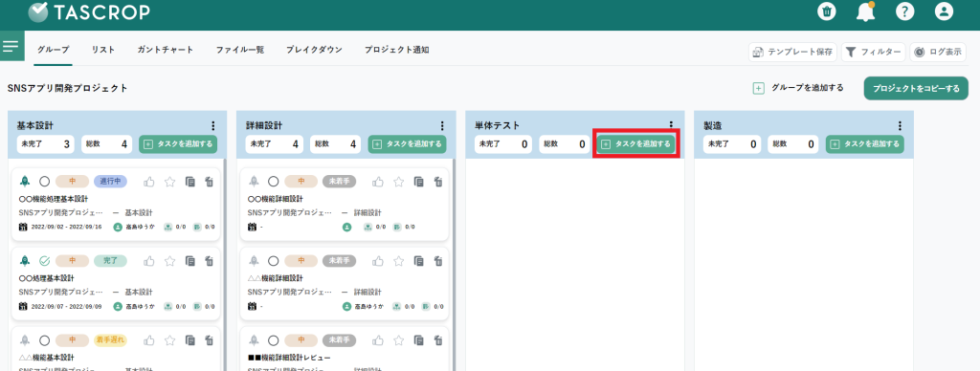The width and height of the screenshot is (980, 371).
Task: Add a task to 詳細設計 group
Action: (407, 144)
